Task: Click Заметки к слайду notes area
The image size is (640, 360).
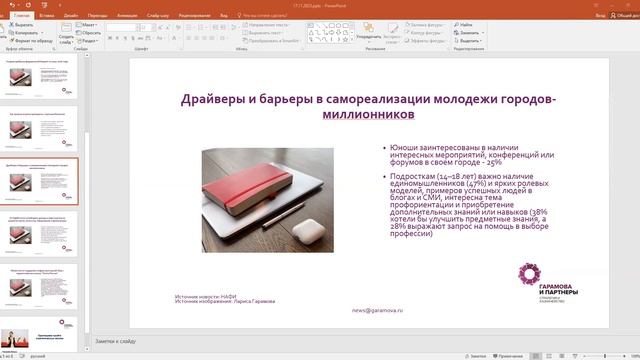Action: click(x=116, y=341)
